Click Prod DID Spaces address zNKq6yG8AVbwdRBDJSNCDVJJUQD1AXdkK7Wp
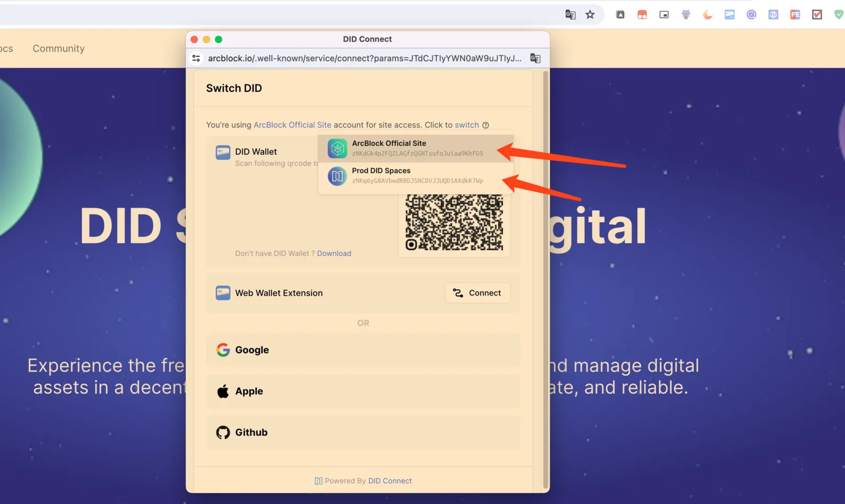 418,181
